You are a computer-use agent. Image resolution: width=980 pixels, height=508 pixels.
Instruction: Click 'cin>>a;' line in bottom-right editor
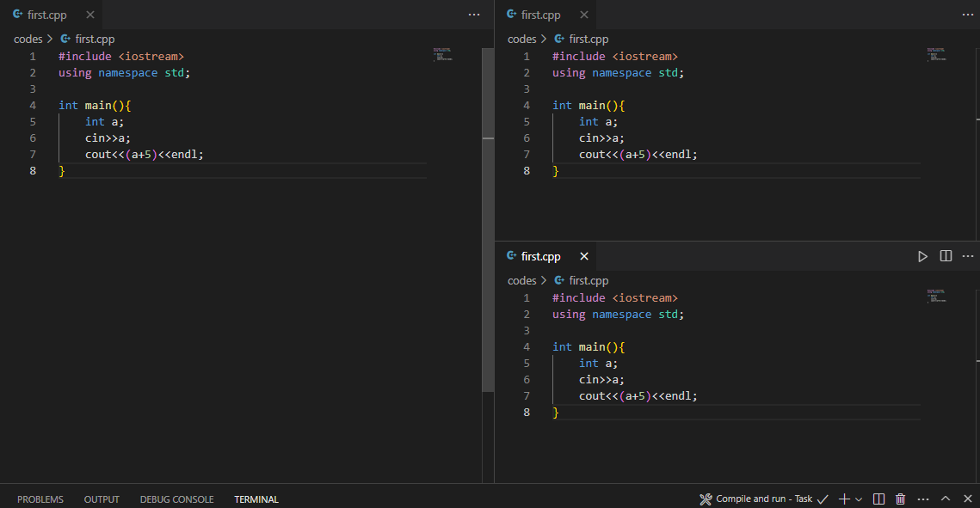601,379
